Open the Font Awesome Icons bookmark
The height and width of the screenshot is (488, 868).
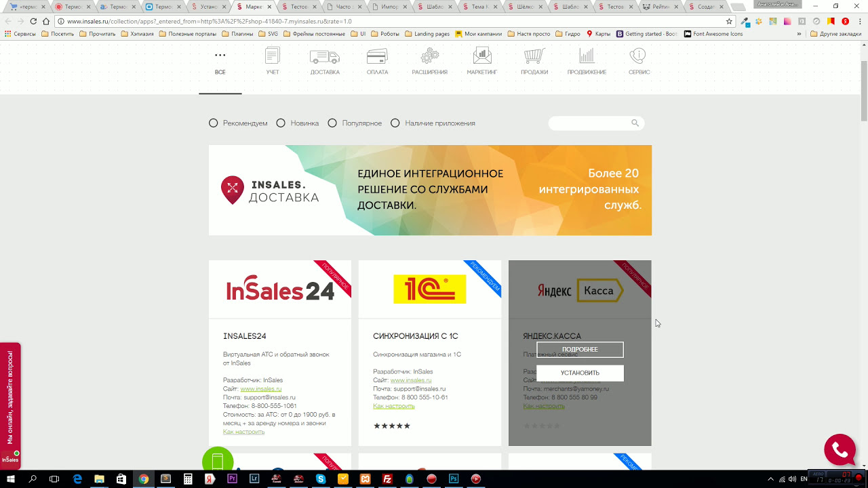point(713,34)
